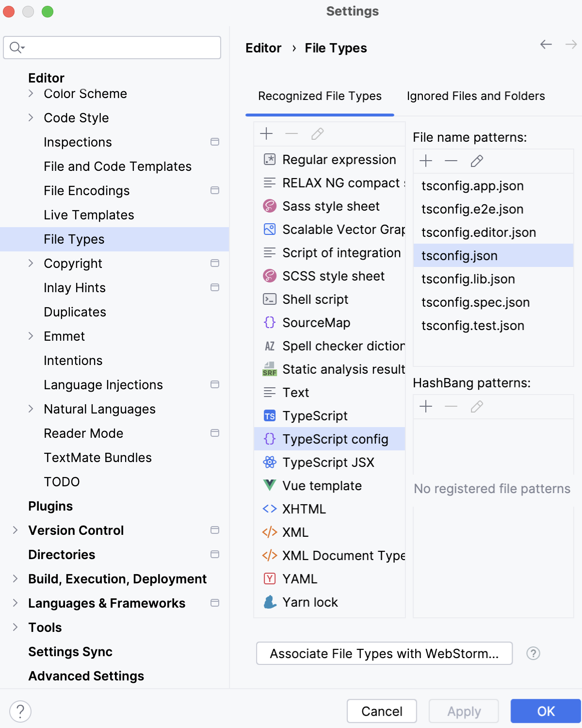Expand Languages & Frameworks settings
This screenshot has height=728, width=582.
pos(14,603)
